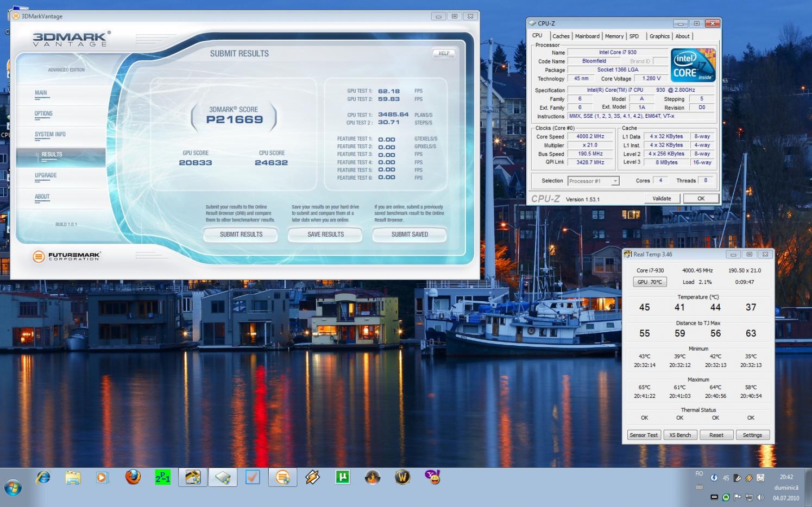Screen dimensions: 812x507
Task: Click the 4000.45 MHz reading in Real Temp
Action: tap(697, 270)
